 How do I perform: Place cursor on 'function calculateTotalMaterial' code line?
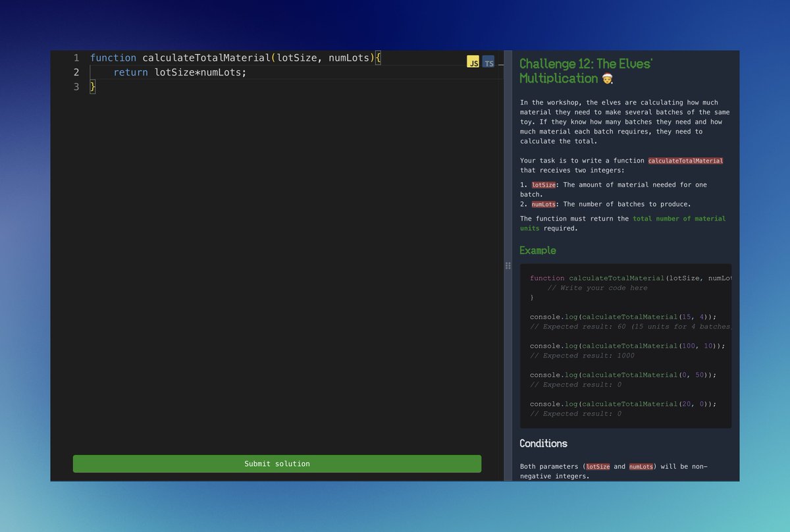click(236, 58)
